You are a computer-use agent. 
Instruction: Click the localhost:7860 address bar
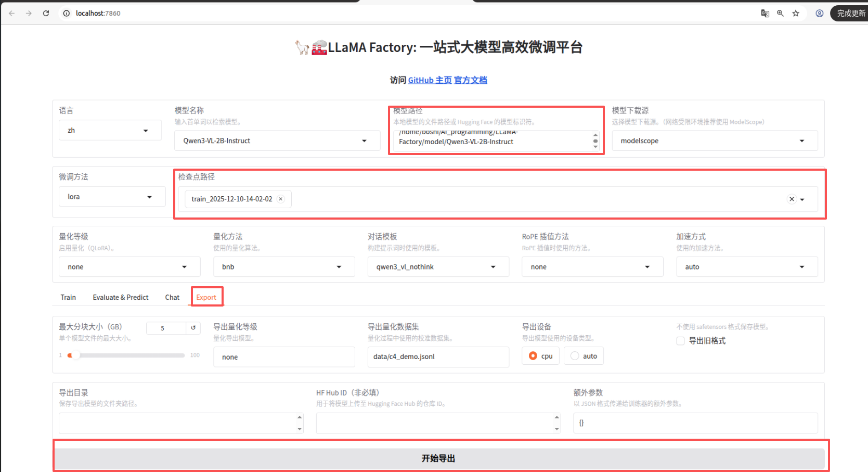[x=98, y=14]
